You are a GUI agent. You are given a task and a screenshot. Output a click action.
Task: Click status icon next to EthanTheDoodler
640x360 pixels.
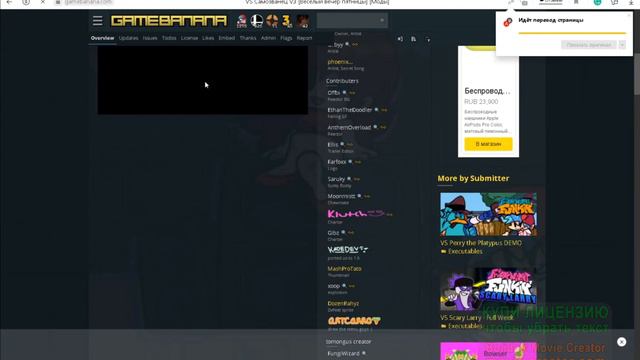click(376, 110)
